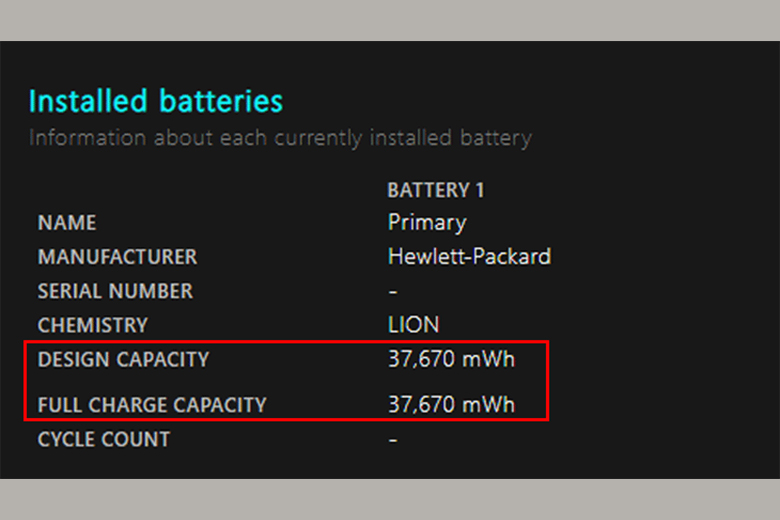Click the DESIGN CAPACITY row label
This screenshot has width=780, height=520.
[124, 359]
